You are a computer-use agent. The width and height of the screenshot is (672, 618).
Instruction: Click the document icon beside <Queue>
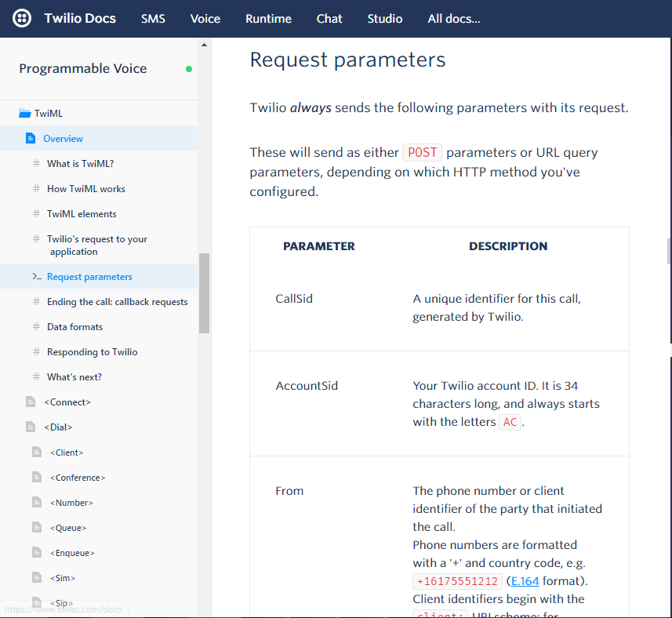(37, 527)
